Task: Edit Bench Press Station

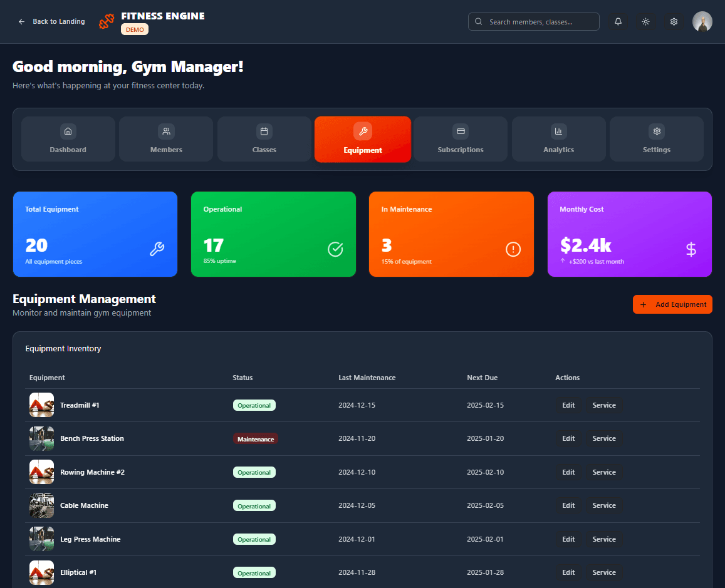Action: click(x=568, y=438)
